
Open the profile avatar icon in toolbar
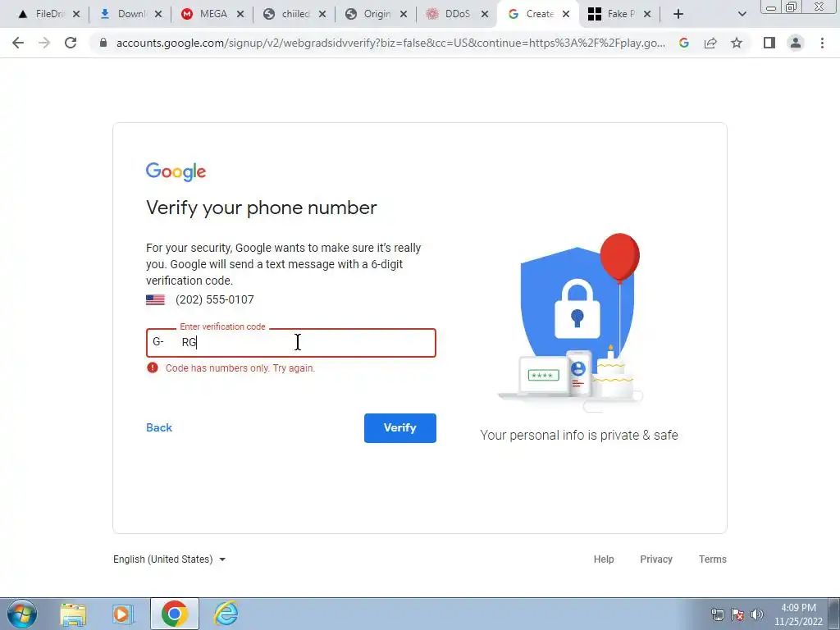point(796,43)
